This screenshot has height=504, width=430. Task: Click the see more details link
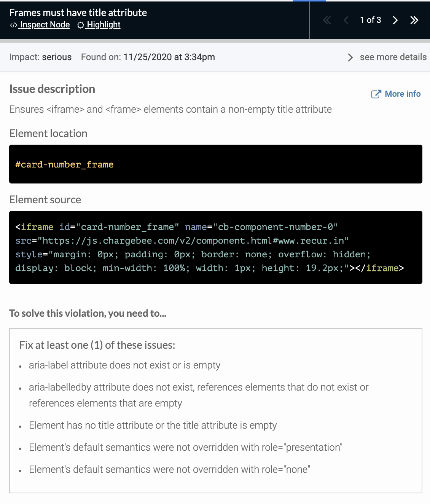[393, 57]
